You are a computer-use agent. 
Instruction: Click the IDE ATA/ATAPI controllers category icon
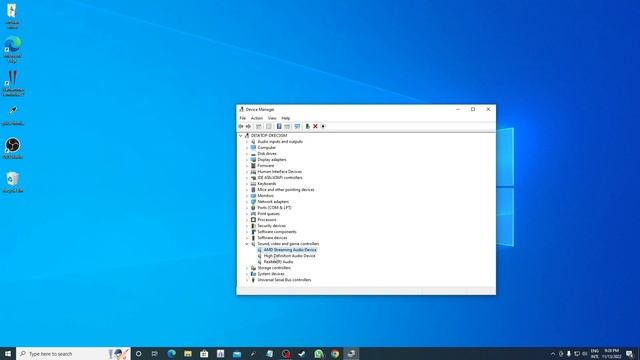[253, 178]
